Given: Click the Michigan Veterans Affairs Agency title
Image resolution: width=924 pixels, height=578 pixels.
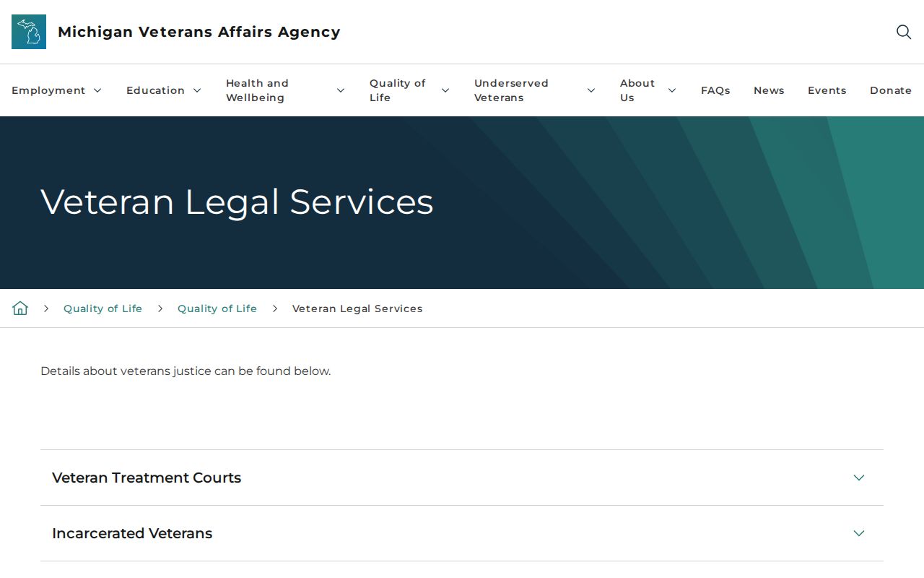Looking at the screenshot, I should (199, 32).
